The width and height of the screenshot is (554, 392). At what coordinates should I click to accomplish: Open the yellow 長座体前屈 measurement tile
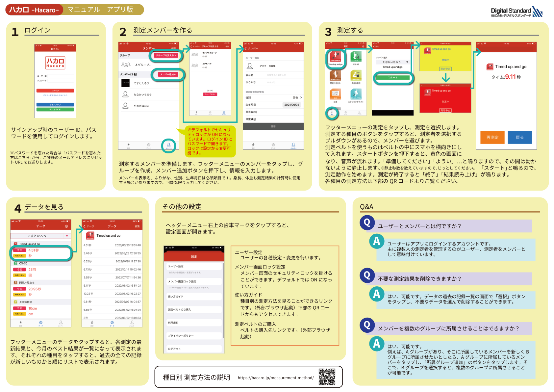[356, 75]
